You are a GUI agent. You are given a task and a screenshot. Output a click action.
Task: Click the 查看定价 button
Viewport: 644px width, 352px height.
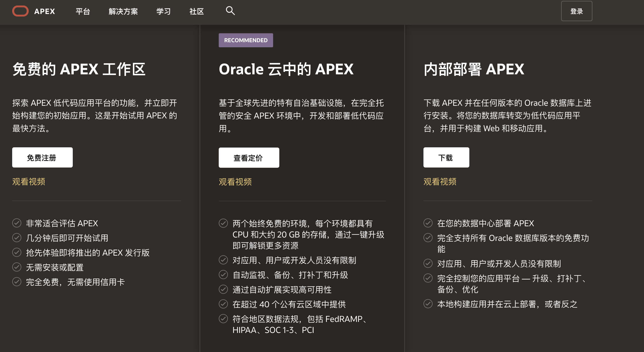click(x=249, y=158)
